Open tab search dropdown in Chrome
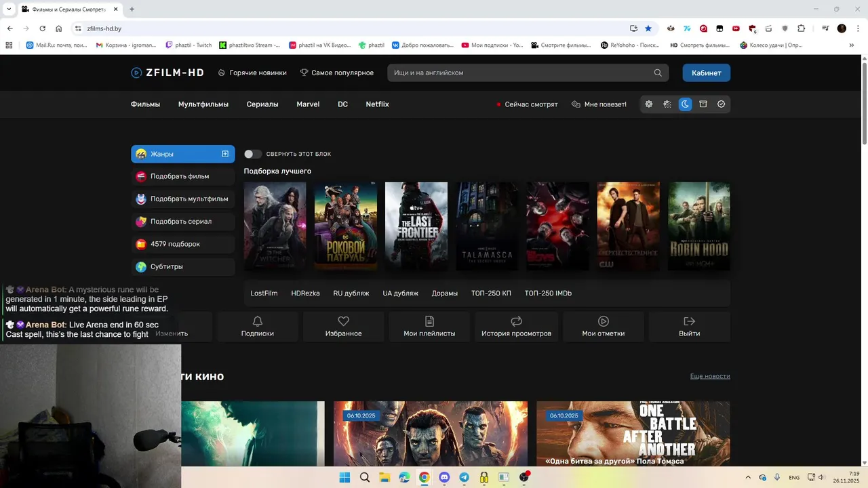 tap(9, 9)
